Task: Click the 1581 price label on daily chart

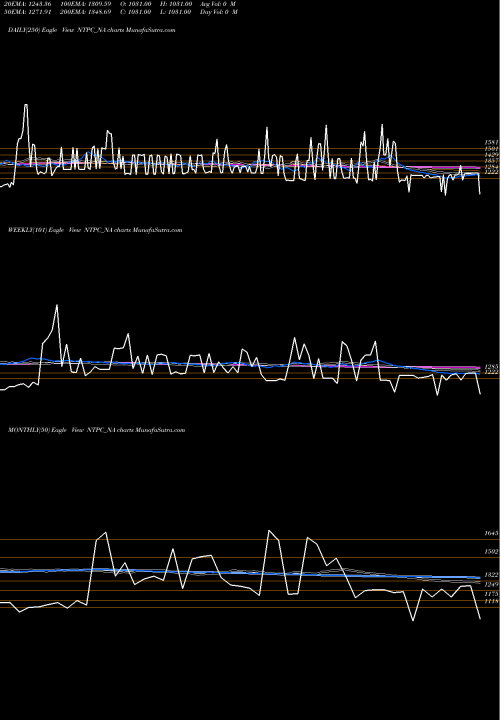Action: tap(491, 143)
